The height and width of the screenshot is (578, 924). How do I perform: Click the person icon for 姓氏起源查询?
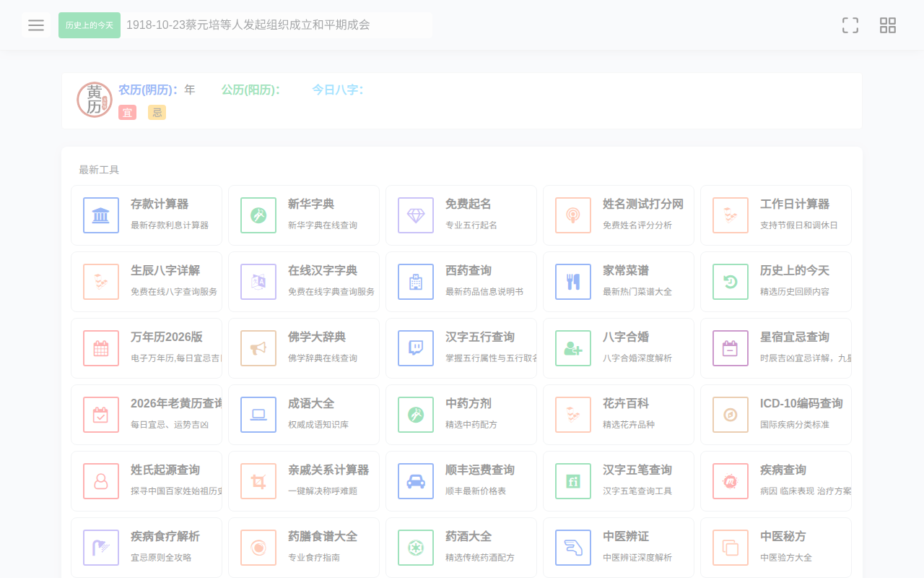pyautogui.click(x=101, y=481)
